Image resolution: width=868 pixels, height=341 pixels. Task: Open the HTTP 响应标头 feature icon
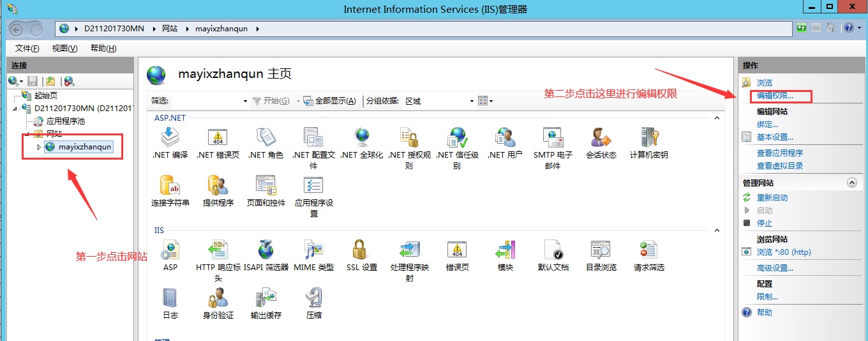218,249
